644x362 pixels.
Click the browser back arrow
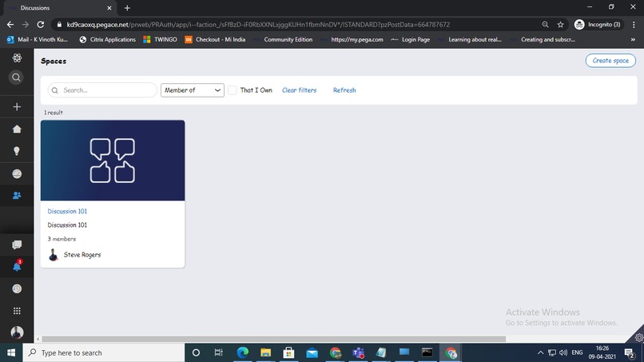pos(10,25)
